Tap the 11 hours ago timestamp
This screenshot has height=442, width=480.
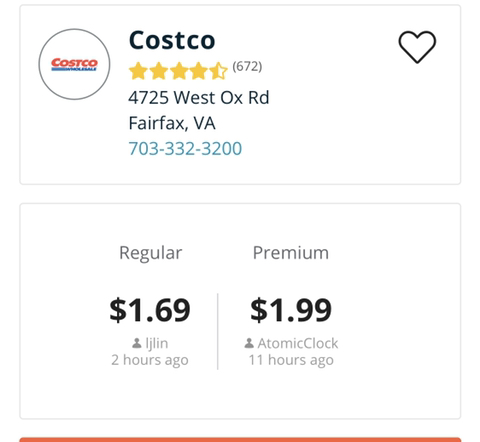coord(291,360)
